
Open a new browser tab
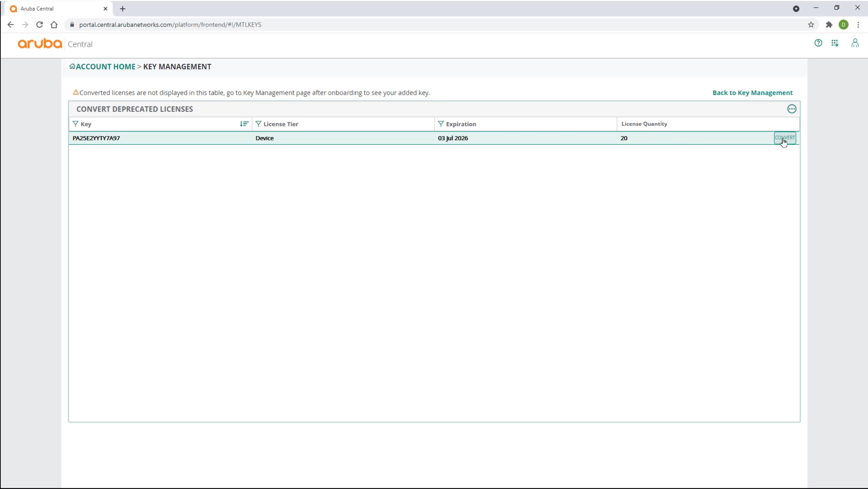pos(123,9)
